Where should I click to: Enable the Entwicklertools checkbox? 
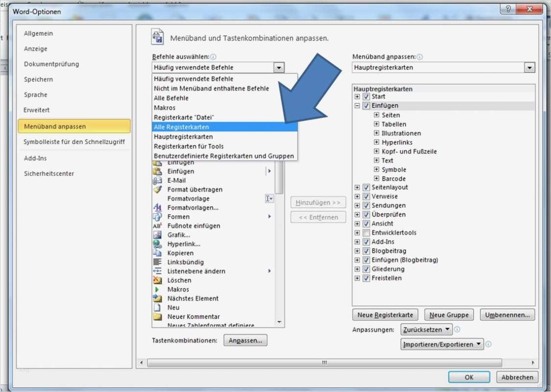[x=366, y=233]
